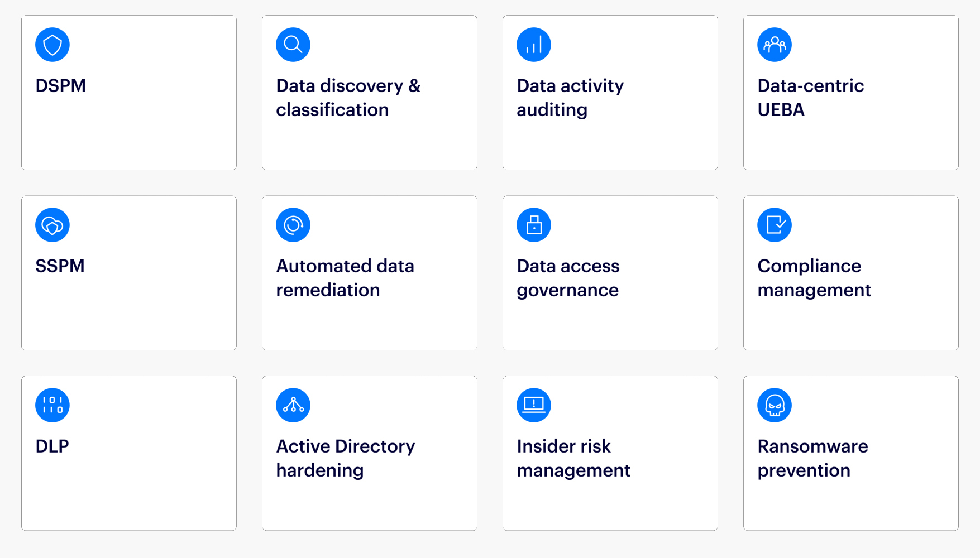Click the DSPM shield icon
Image resolution: width=980 pixels, height=558 pixels.
[52, 45]
